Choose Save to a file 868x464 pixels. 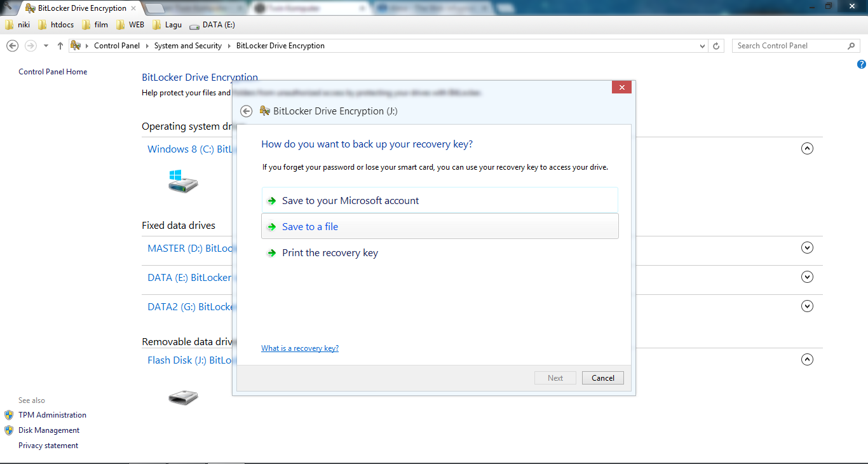[x=440, y=226]
